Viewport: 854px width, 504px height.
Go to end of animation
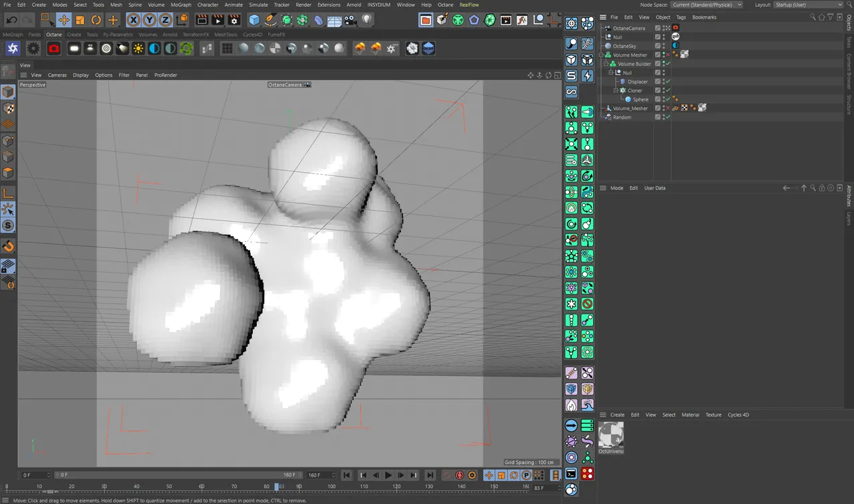click(x=430, y=475)
